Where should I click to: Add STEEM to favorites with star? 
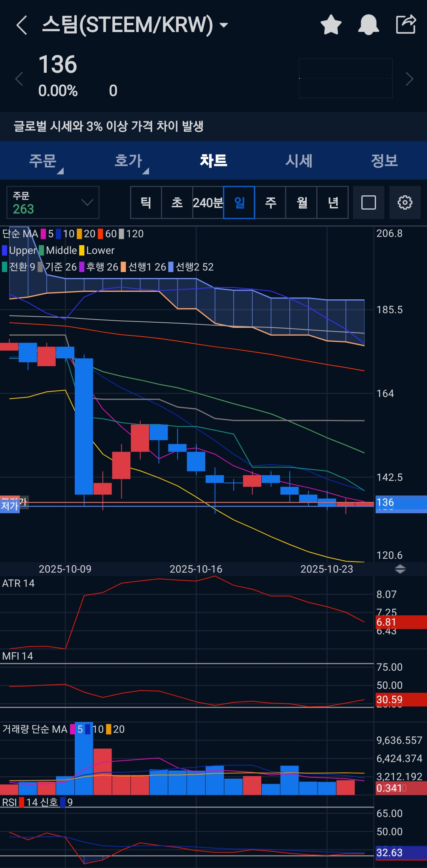pyautogui.click(x=331, y=25)
